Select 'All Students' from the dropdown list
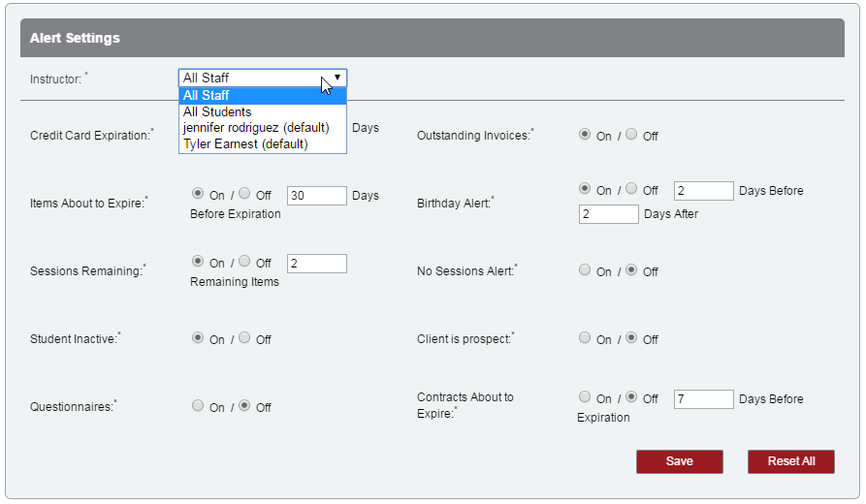 coord(217,111)
